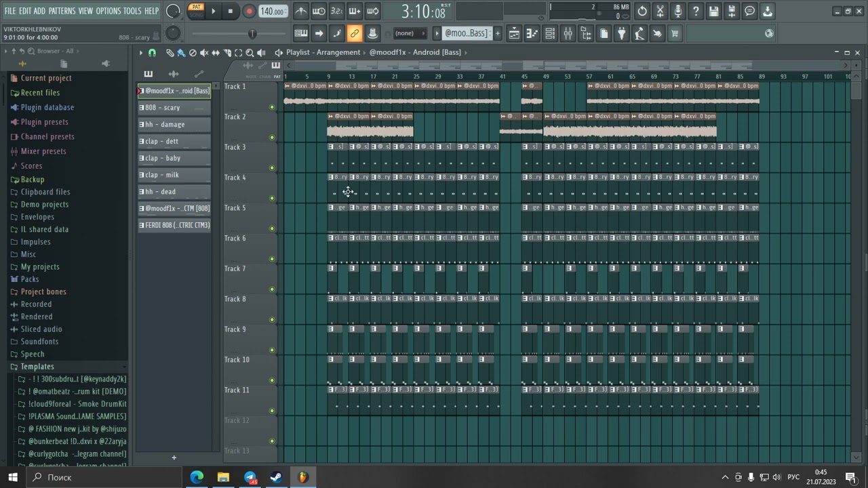Open the Playlist view icon

[514, 33]
